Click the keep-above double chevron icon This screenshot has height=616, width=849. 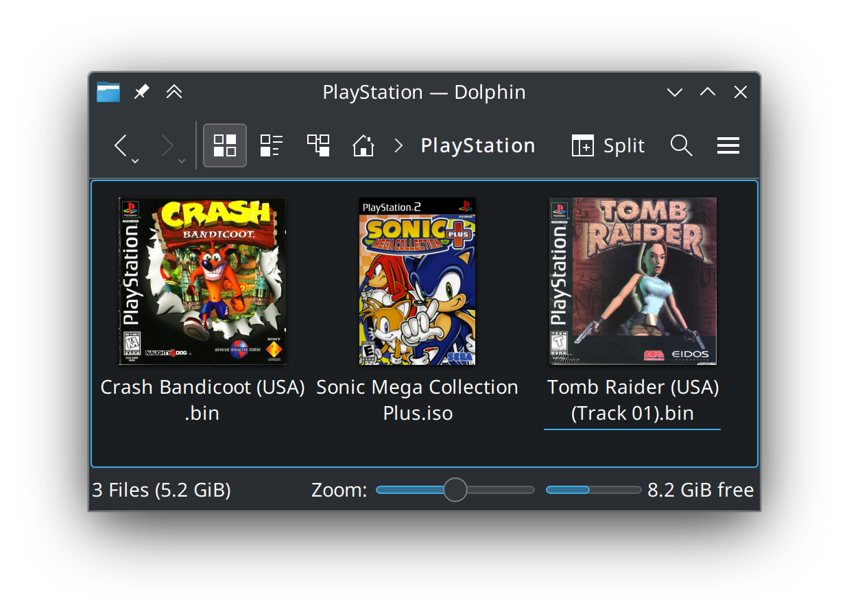click(174, 92)
